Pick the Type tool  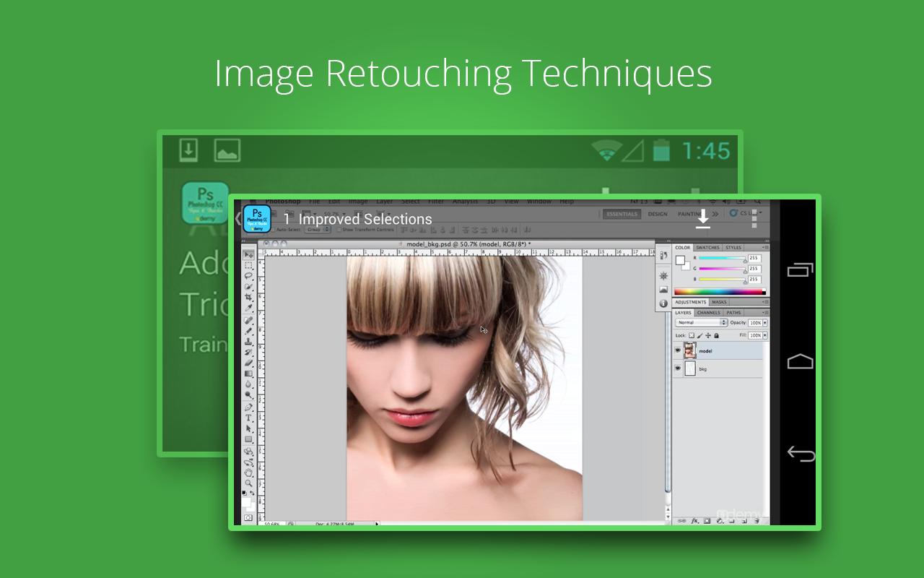click(x=249, y=418)
